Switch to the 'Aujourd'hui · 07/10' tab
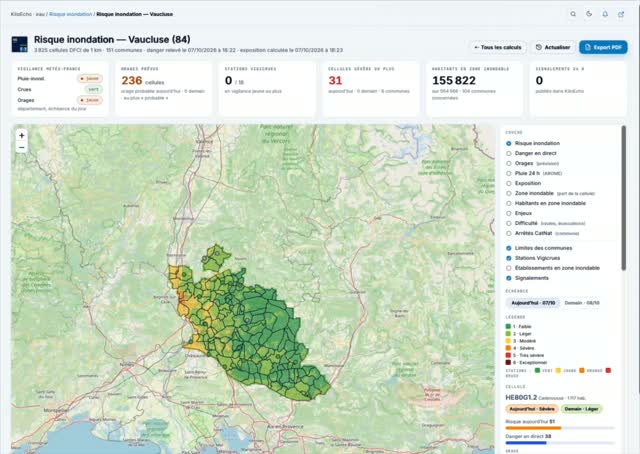Screen dimensions: 640x454 coord(533,303)
